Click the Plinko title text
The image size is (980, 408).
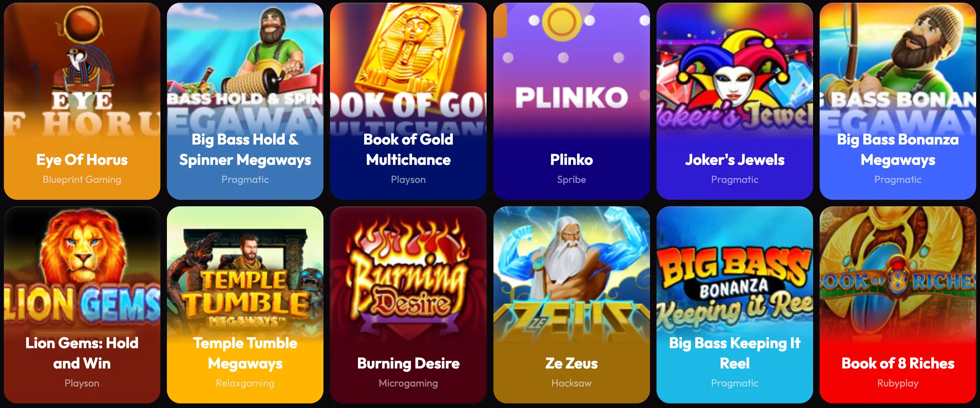tap(571, 160)
